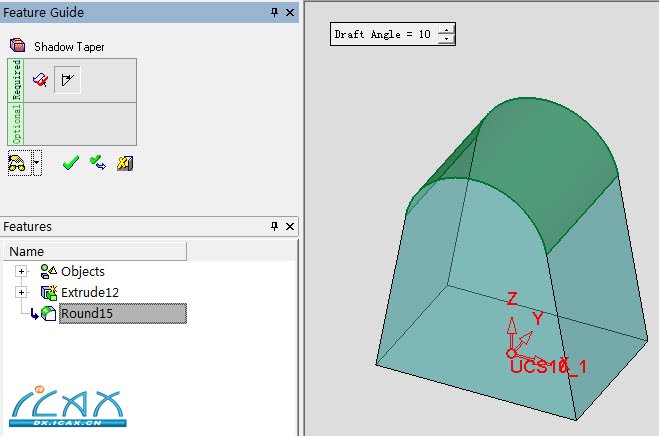
Task: Expand the Objects tree node
Action: [x=21, y=271]
